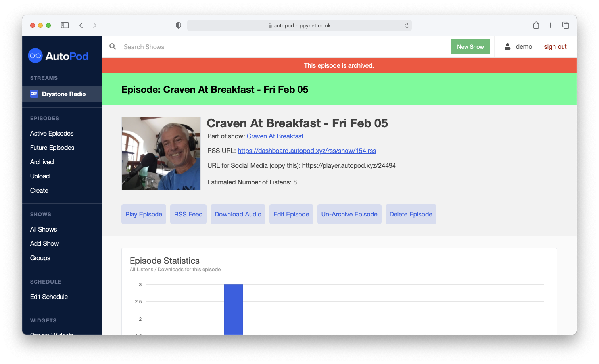Open Archived episodes in the sidebar
Screen dimensions: 599x364
pyautogui.click(x=42, y=162)
